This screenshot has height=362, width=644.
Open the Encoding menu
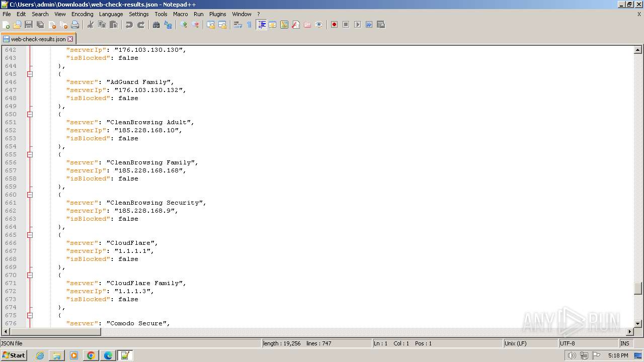coord(82,14)
